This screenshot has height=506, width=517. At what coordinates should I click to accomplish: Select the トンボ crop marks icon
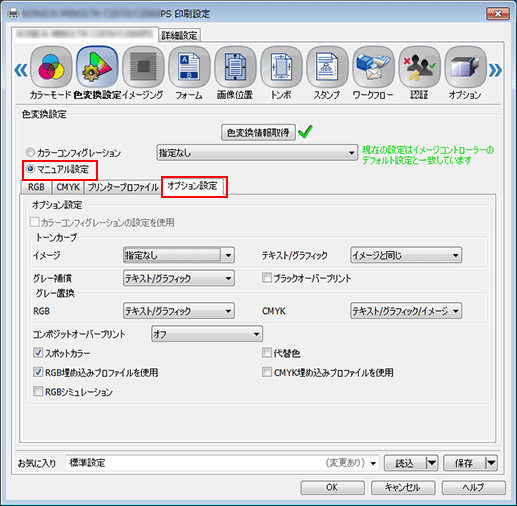point(281,67)
